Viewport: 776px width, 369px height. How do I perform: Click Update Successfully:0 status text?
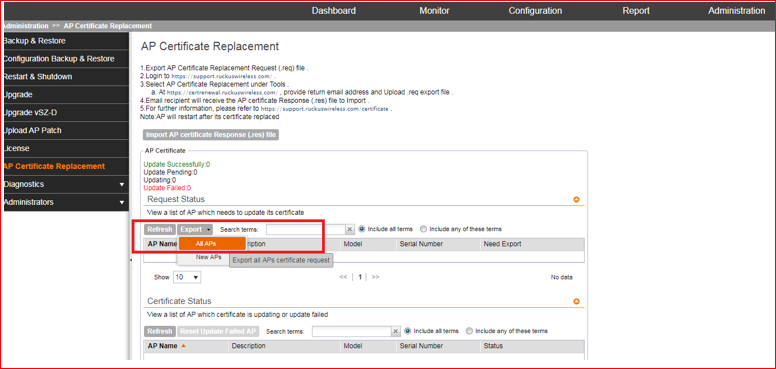177,164
